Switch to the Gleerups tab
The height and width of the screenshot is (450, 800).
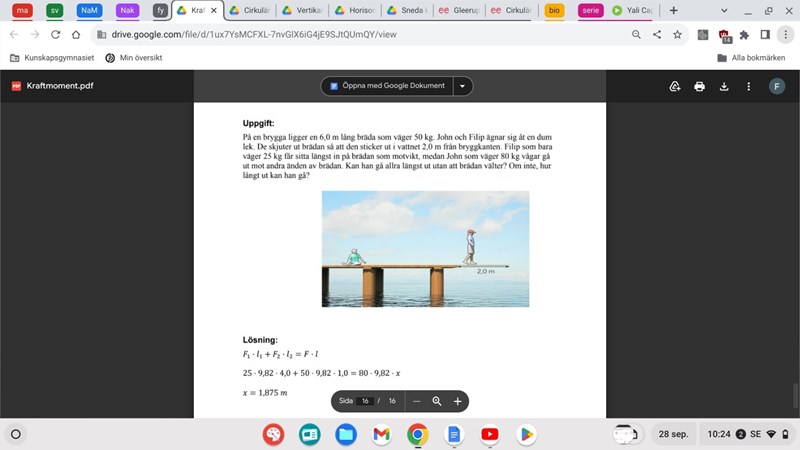(461, 10)
